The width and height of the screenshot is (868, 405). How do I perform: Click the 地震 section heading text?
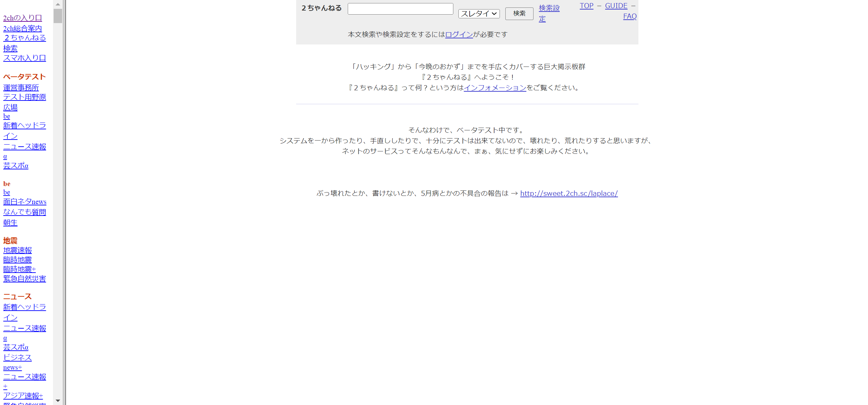10,241
